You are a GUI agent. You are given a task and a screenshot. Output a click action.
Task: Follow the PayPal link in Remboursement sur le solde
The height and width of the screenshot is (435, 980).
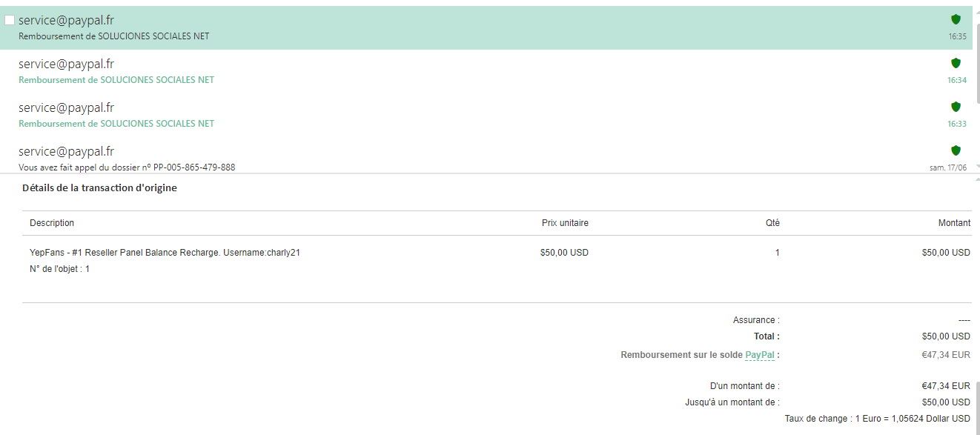click(x=760, y=355)
